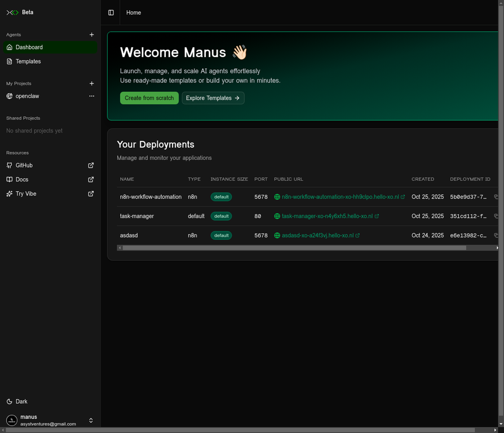Screen dimensions: 504x433
Task: Click the default badge on the asdasd row
Action: pyautogui.click(x=221, y=235)
